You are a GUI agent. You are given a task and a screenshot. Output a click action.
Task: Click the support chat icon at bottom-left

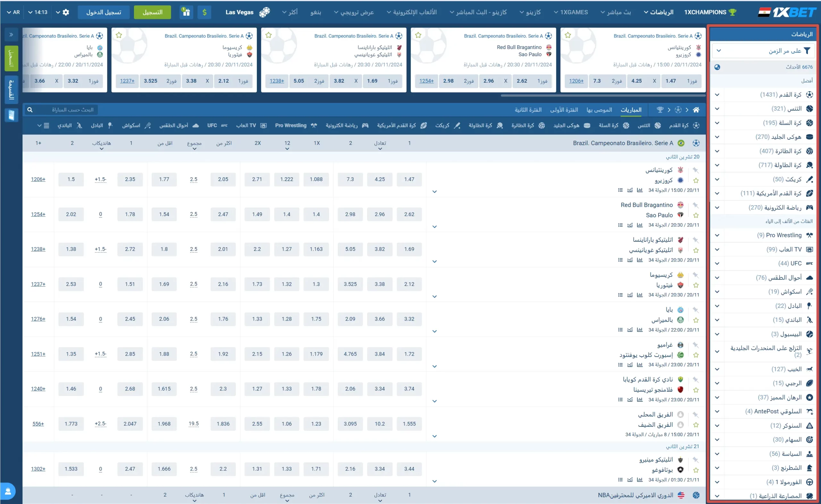[8, 491]
